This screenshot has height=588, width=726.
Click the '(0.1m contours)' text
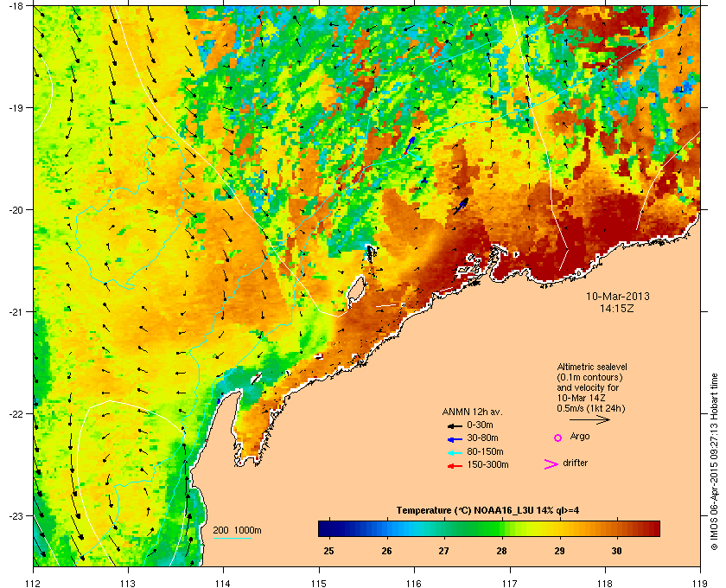589,377
